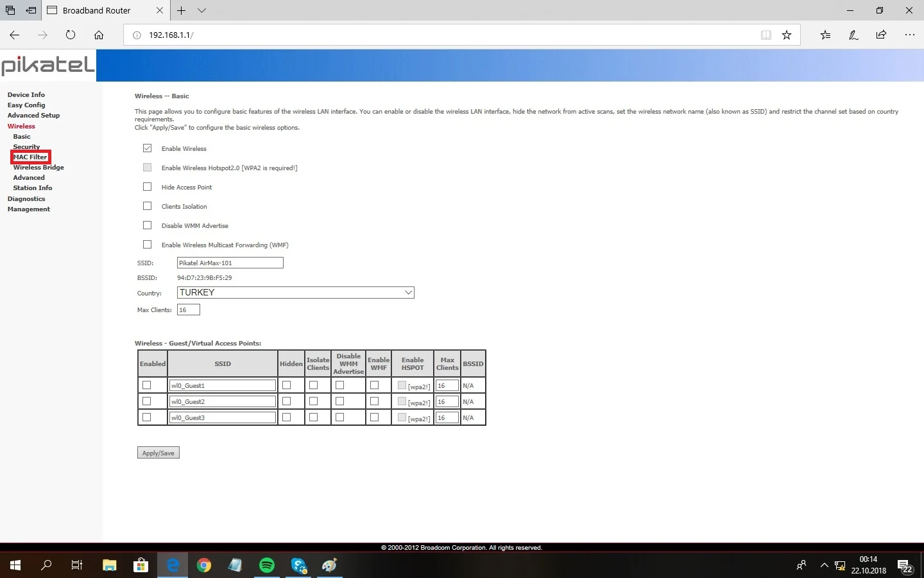The height and width of the screenshot is (578, 924).
Task: Open wireless Advanced submenu
Action: coord(29,177)
